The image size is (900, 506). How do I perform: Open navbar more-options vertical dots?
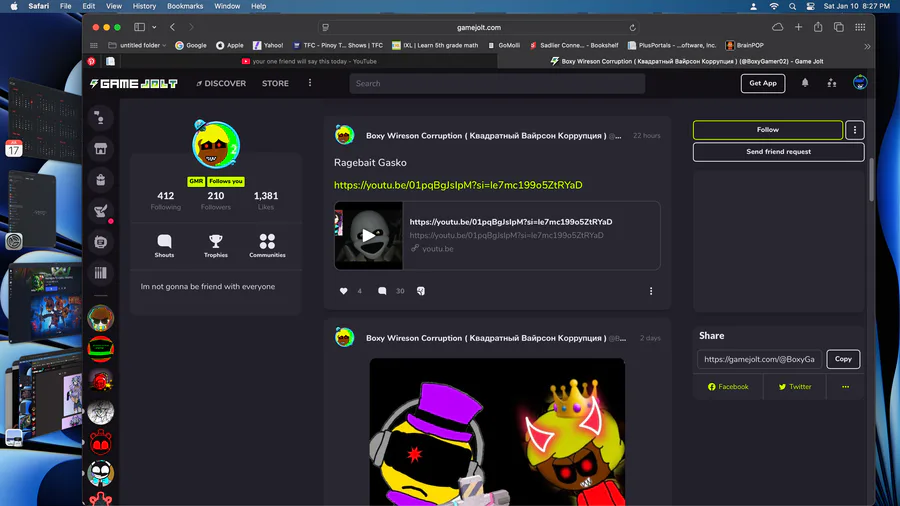[310, 83]
